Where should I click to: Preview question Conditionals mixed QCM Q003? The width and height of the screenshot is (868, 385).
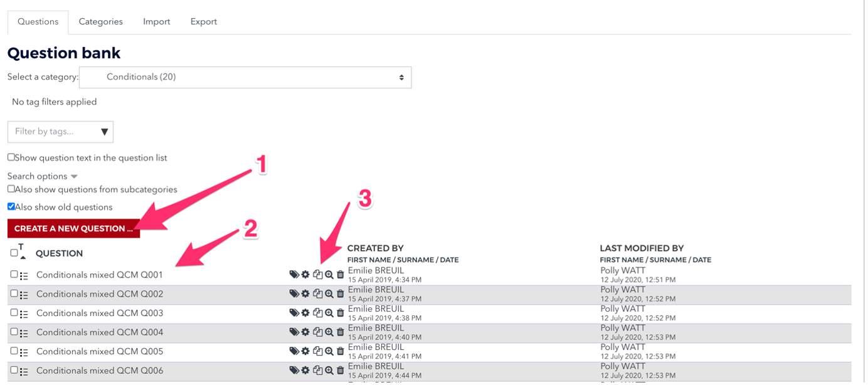329,313
